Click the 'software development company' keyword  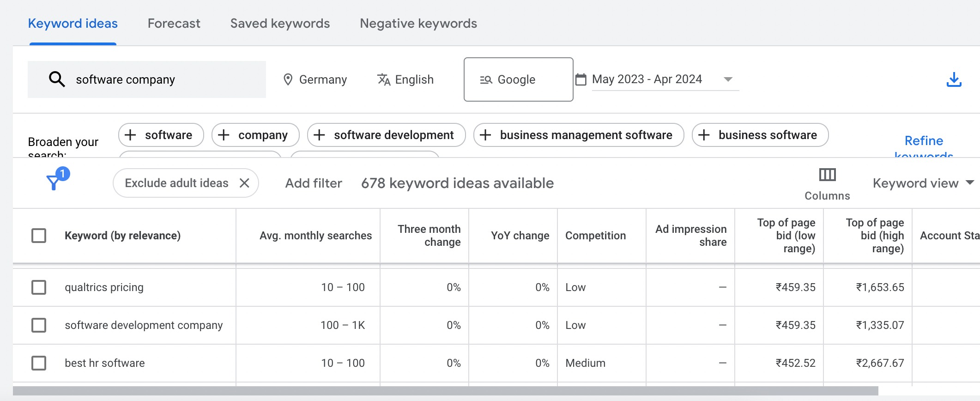(x=144, y=325)
